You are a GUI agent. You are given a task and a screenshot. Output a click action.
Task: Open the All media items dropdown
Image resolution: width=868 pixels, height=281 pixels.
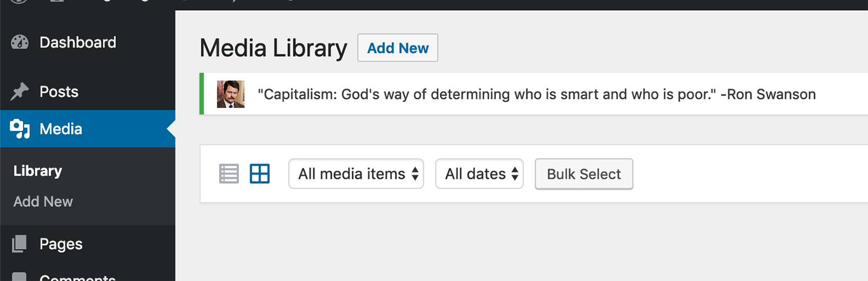[356, 174]
